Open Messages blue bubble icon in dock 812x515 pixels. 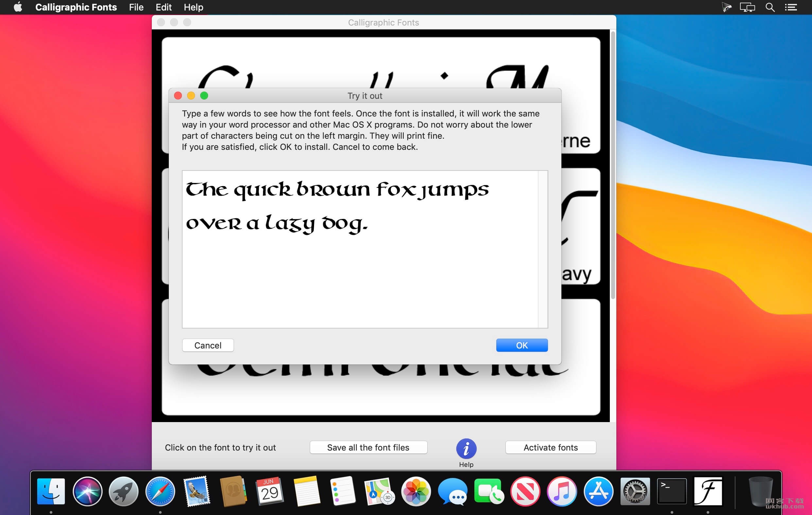point(452,491)
